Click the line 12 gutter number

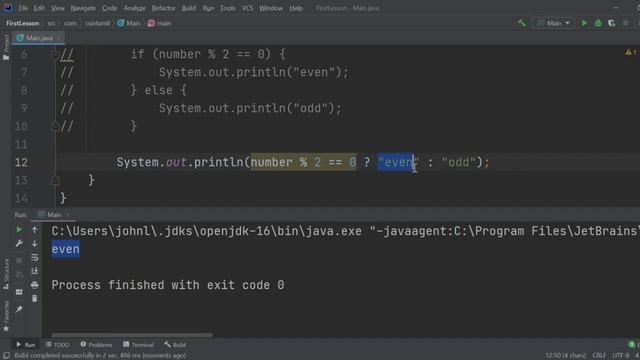(21, 162)
